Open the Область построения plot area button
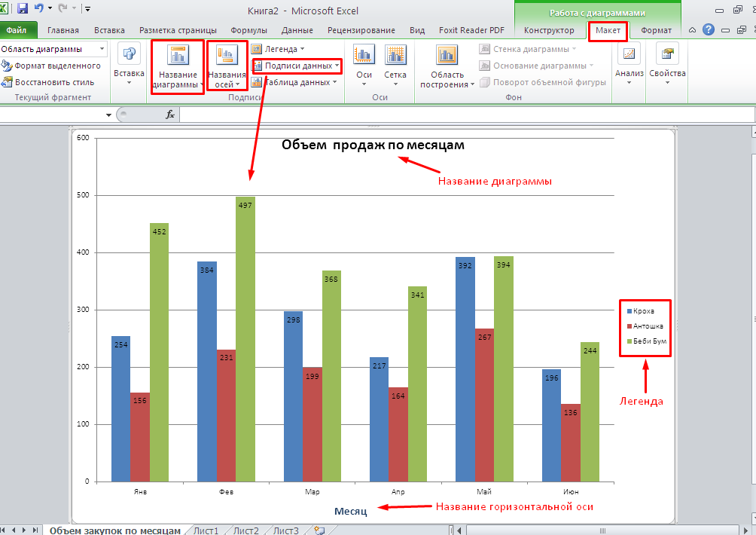This screenshot has width=756, height=535. point(447,66)
